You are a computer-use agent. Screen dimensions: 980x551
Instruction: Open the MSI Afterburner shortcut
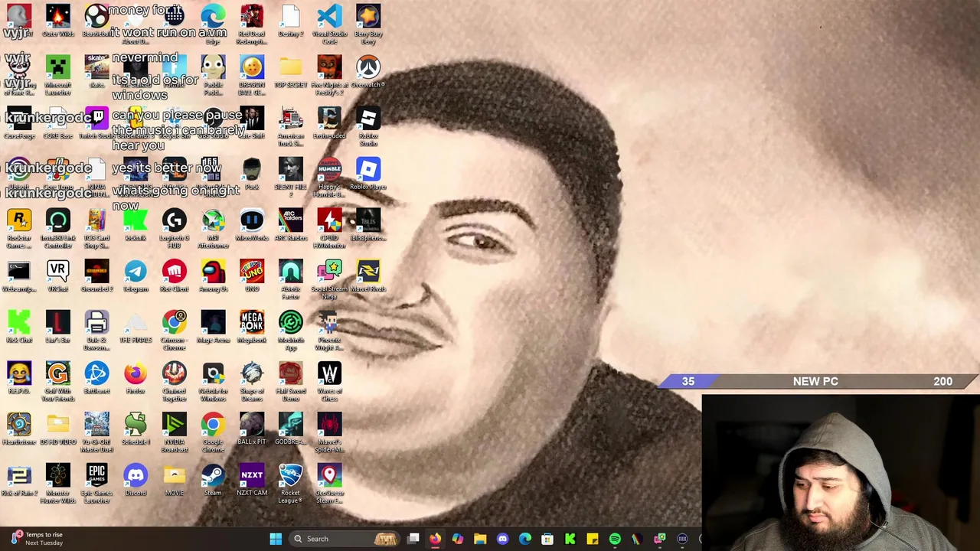click(213, 228)
